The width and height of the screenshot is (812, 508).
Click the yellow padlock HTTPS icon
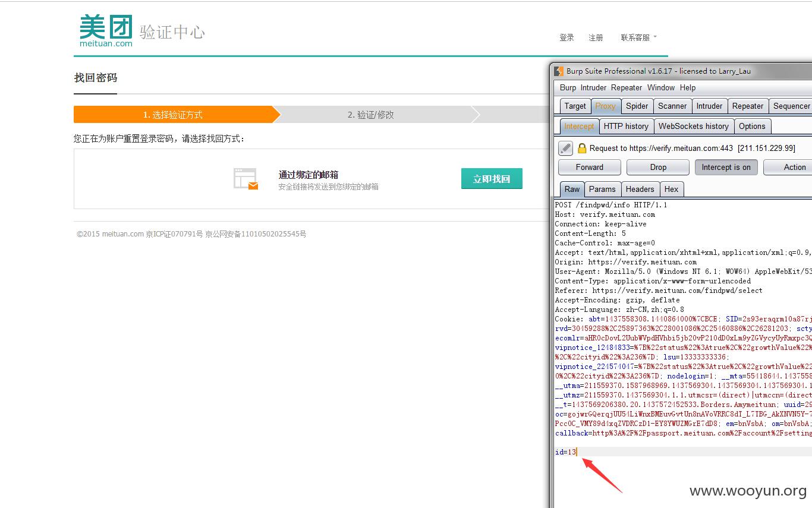tap(582, 148)
